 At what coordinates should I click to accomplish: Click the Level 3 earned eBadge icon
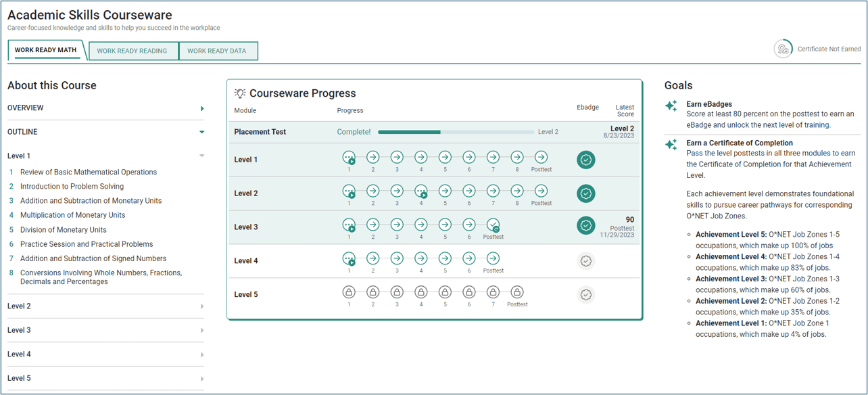586,226
